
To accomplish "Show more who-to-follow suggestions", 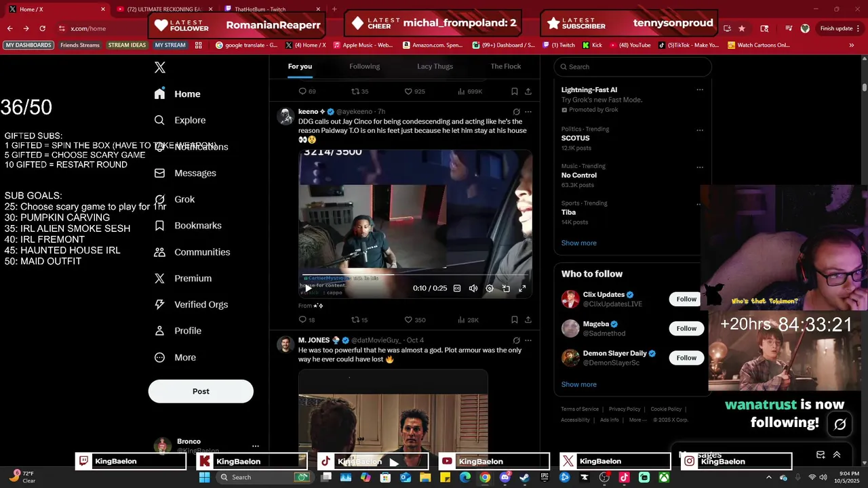I will click(x=579, y=384).
